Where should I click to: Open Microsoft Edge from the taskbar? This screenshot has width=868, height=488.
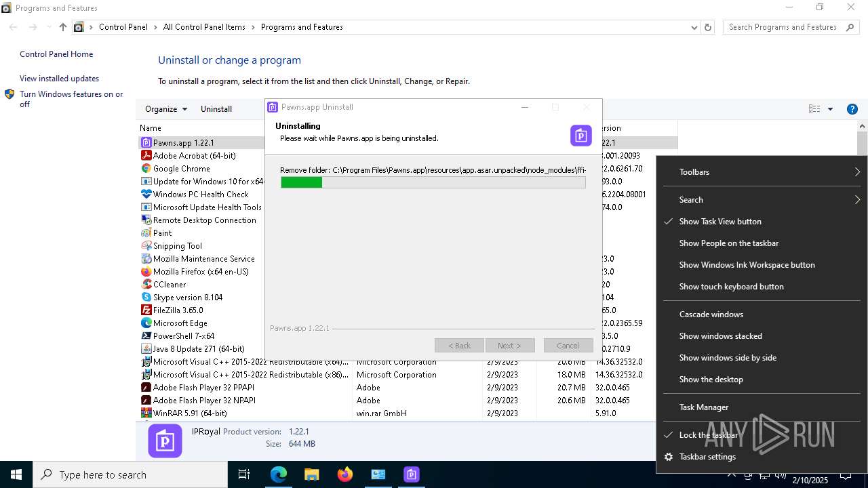coord(279,474)
